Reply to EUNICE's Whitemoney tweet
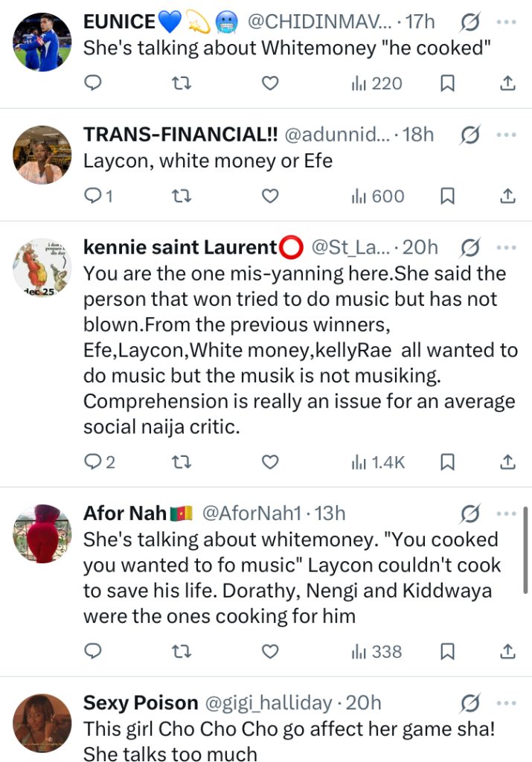 [x=93, y=83]
